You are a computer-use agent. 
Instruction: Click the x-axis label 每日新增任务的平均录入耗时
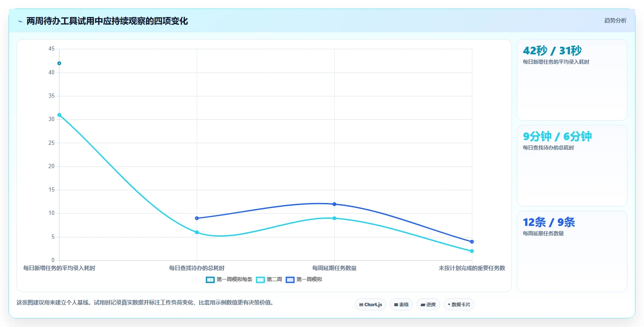pos(59,268)
